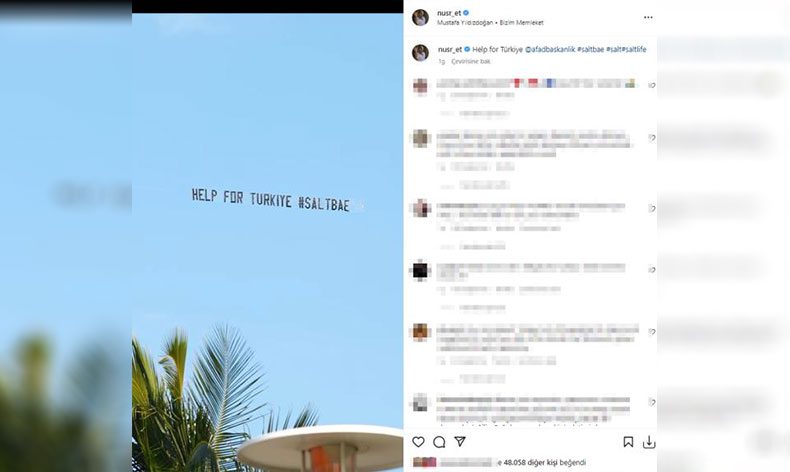This screenshot has height=472, width=790.
Task: Download the post using the download arrow icon
Action: pyautogui.click(x=649, y=442)
